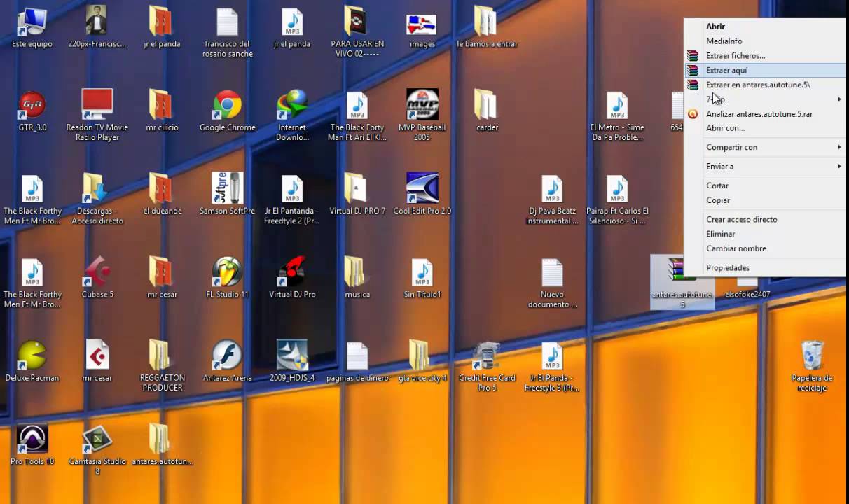The height and width of the screenshot is (504, 849).
Task: Expand the 7-Zip submenu
Action: (x=765, y=99)
